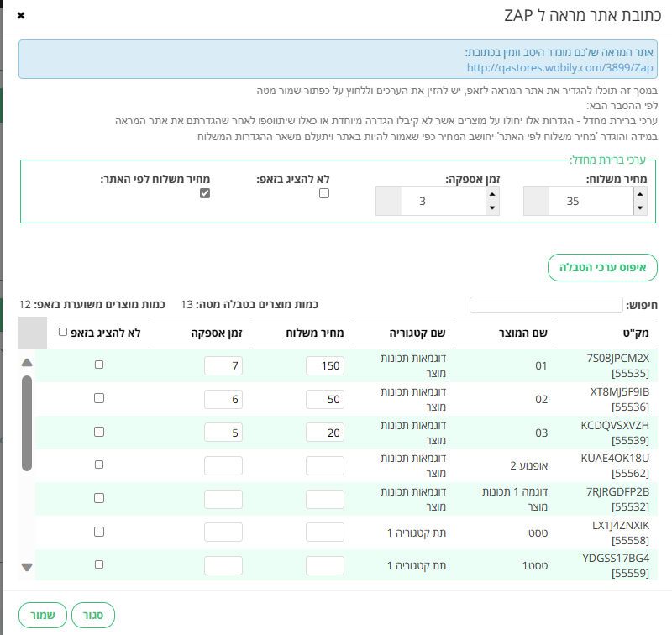
Task: Check 'לא להציג בזאפ' for product 01
Action: [99, 365]
